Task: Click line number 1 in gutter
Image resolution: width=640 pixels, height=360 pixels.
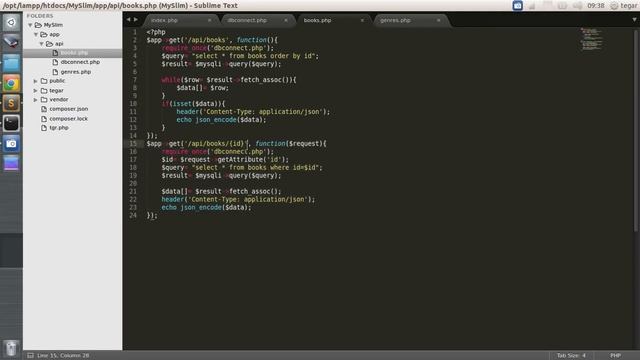Action: pos(135,32)
